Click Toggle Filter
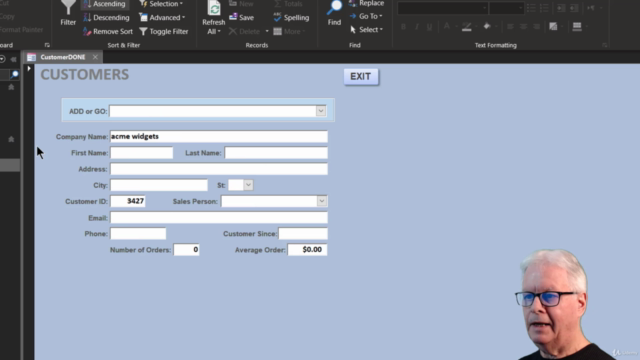 (x=164, y=31)
